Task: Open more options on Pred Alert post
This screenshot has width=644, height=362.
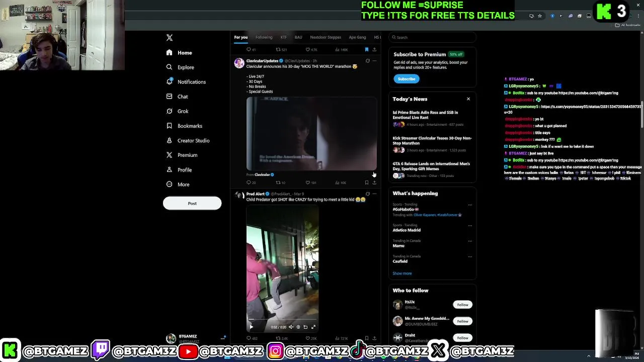Action: [x=374, y=194]
